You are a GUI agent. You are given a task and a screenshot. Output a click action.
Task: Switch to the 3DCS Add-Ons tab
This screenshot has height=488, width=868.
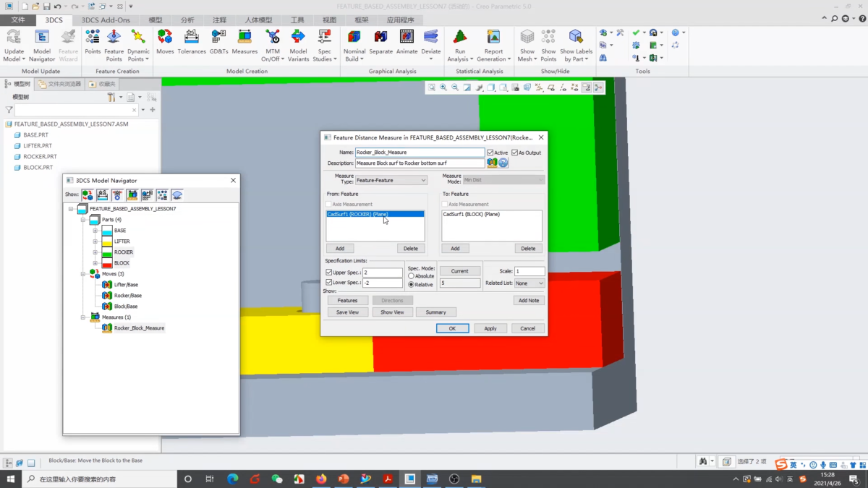pos(106,20)
